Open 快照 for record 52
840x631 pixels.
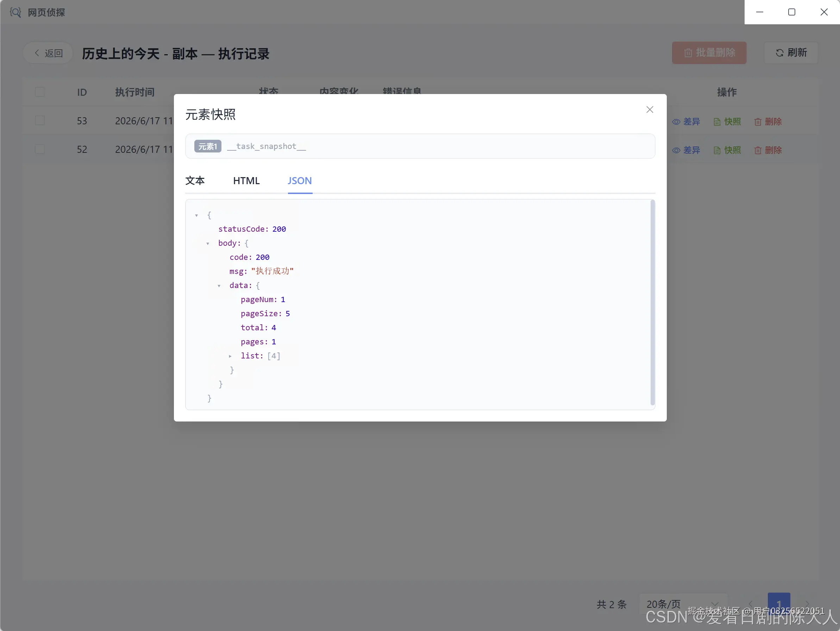[x=727, y=150]
